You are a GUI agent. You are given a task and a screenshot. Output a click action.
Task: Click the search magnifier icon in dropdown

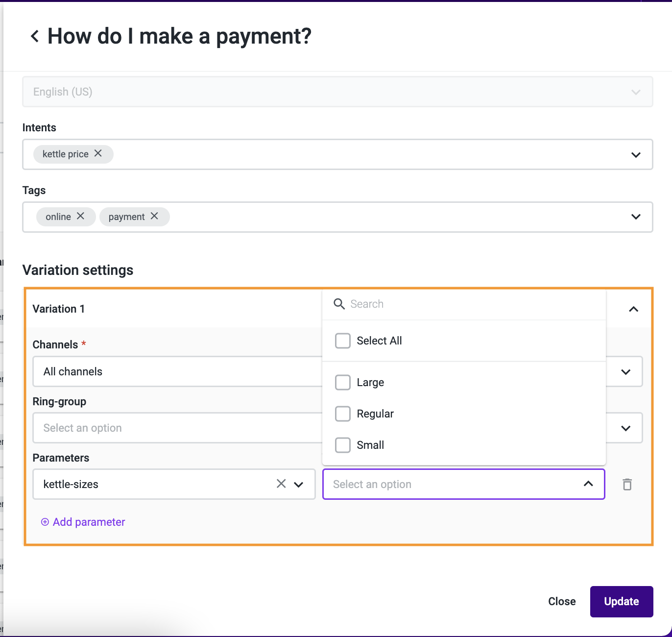pyautogui.click(x=339, y=304)
